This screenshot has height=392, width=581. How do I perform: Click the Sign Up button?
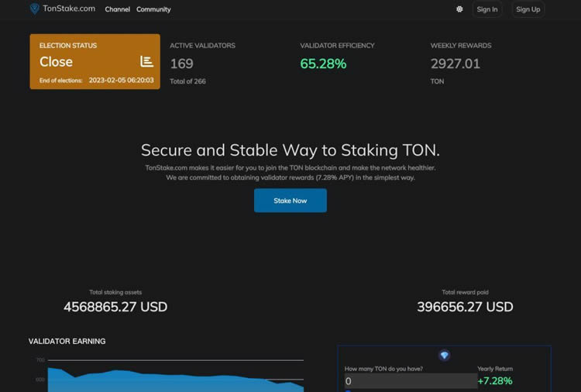[x=528, y=9]
